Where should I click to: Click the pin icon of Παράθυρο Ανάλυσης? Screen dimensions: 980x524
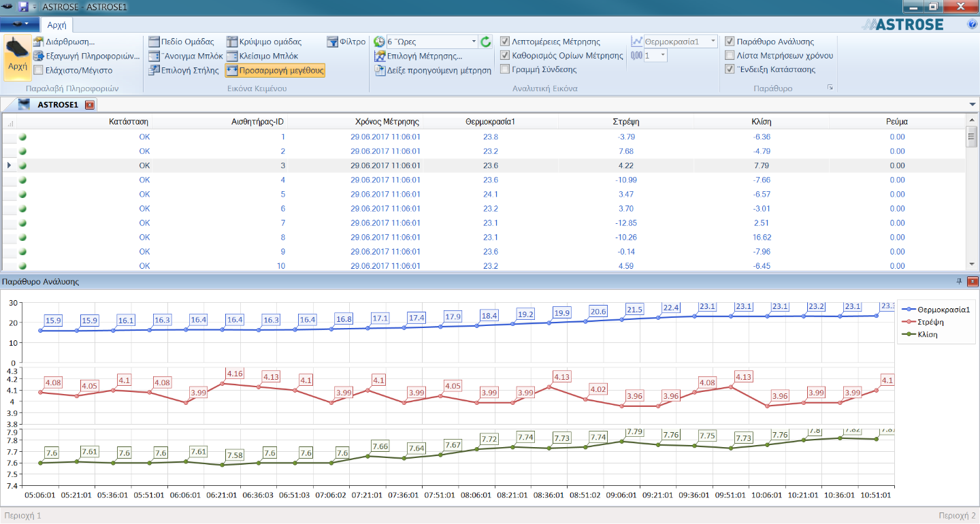click(x=960, y=281)
